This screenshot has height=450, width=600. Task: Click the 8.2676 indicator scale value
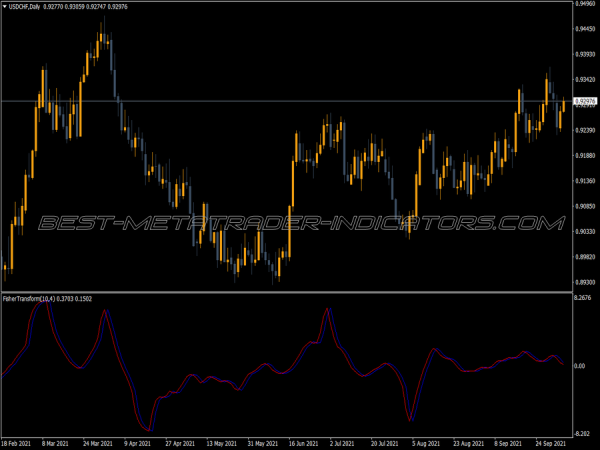583,298
